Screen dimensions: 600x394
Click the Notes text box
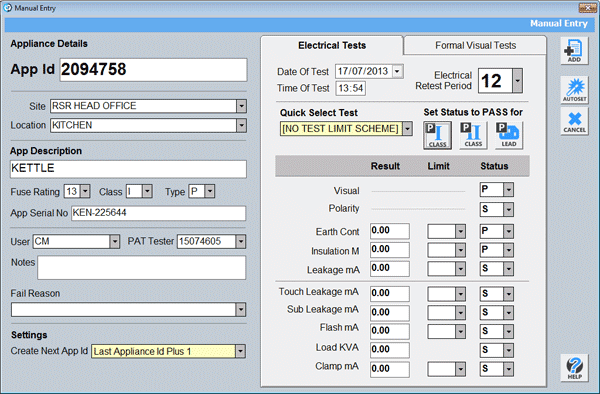142,268
